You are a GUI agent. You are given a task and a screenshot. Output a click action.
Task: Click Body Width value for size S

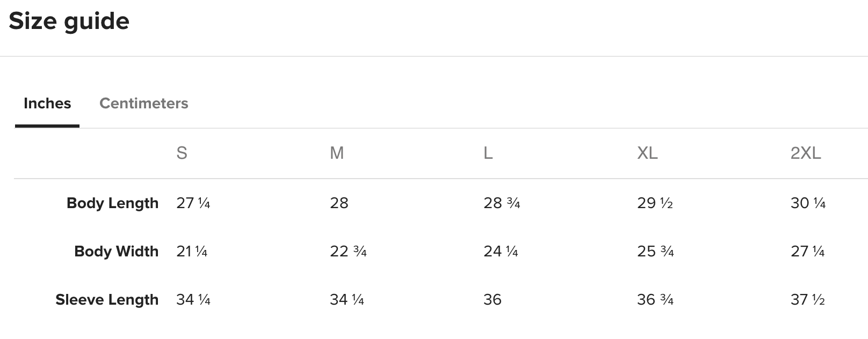tap(192, 251)
